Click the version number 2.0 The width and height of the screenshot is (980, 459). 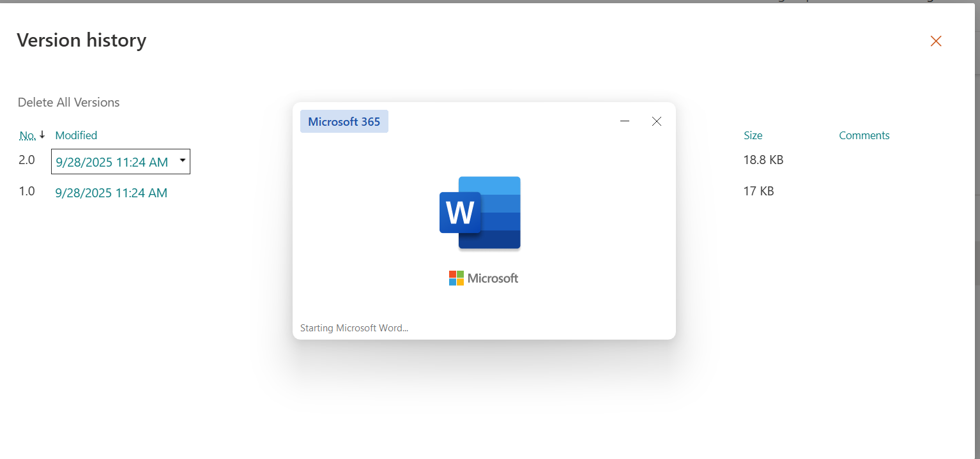(x=27, y=160)
